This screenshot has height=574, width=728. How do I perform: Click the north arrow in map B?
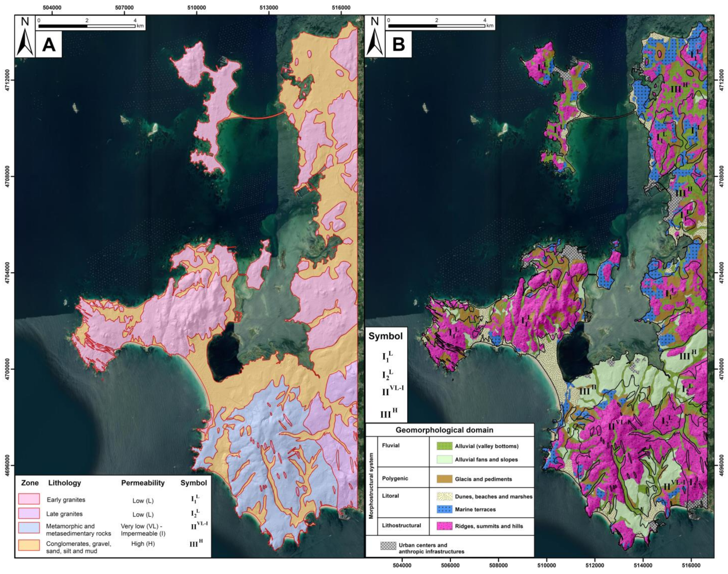(374, 41)
